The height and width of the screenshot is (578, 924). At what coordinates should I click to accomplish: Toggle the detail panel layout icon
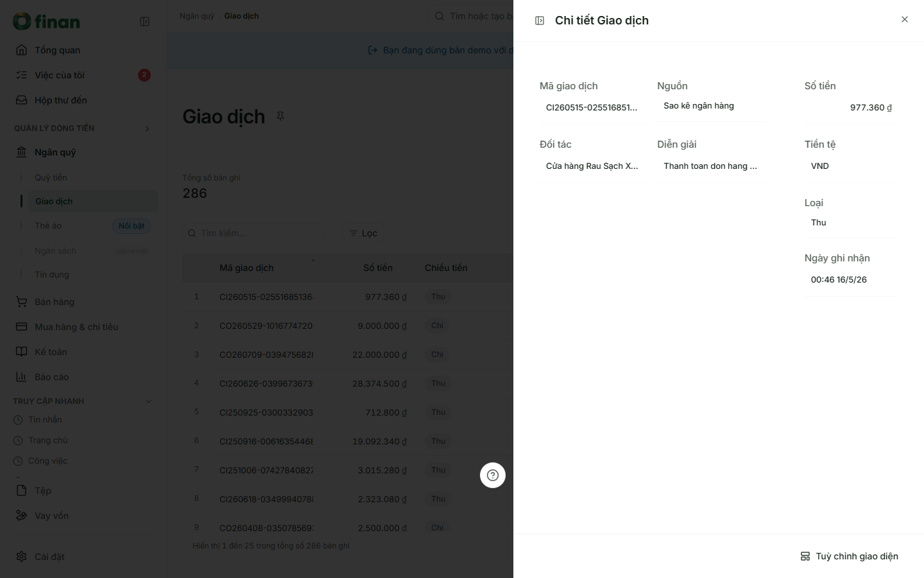pos(540,21)
